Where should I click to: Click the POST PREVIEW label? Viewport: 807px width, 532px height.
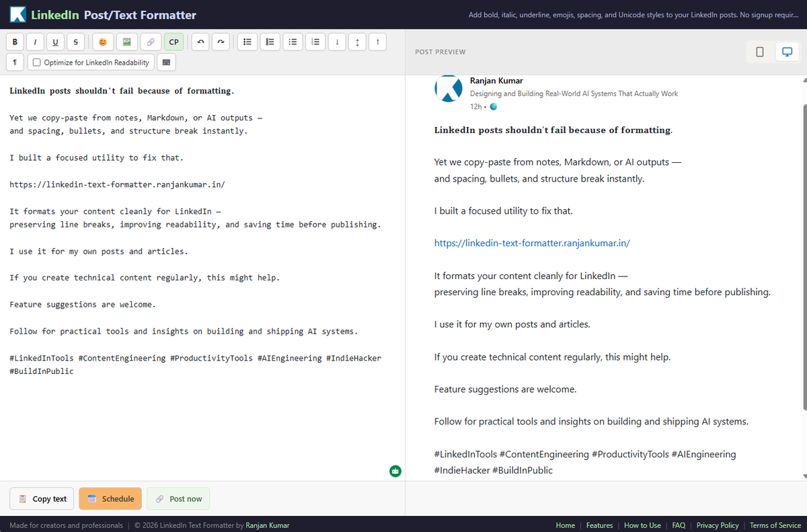[440, 52]
